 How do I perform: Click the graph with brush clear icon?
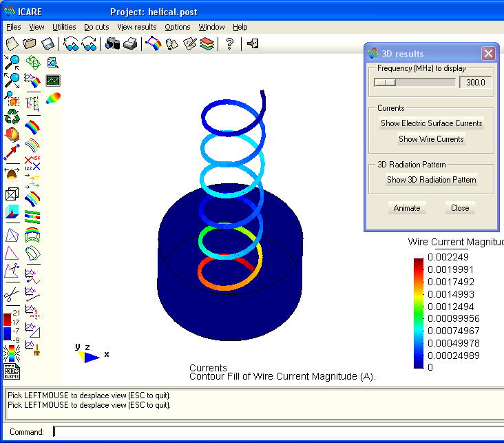(x=32, y=348)
